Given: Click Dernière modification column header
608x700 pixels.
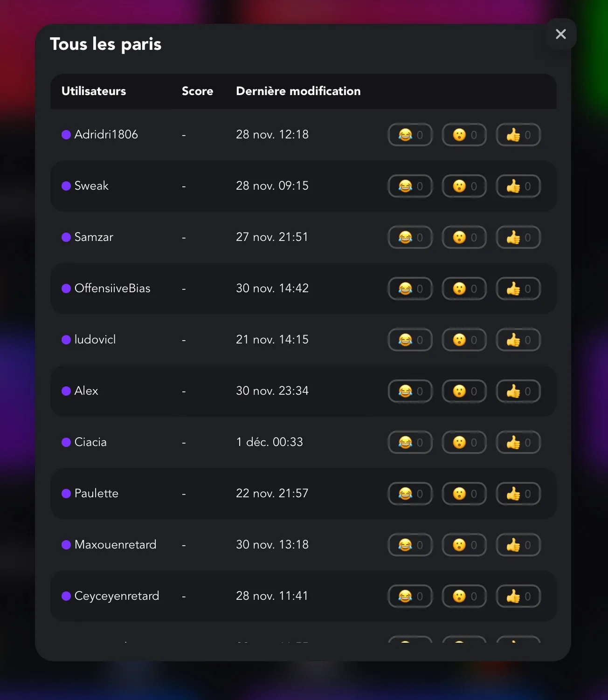Looking at the screenshot, I should coord(298,91).
